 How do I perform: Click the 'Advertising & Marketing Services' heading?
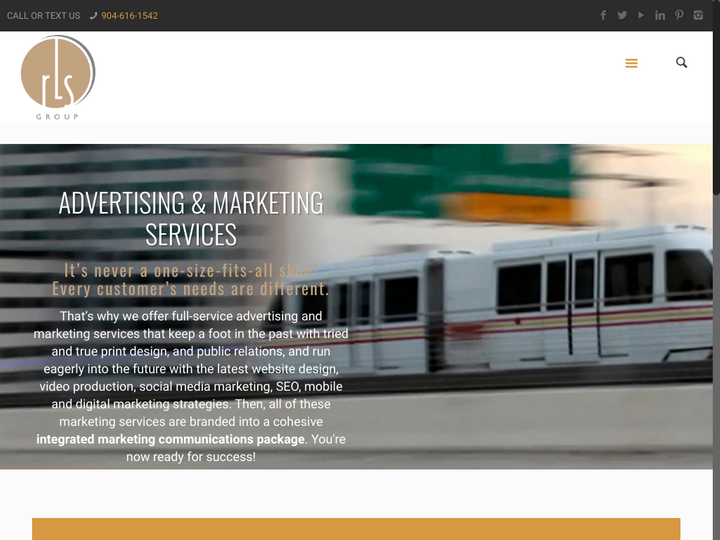point(191,219)
